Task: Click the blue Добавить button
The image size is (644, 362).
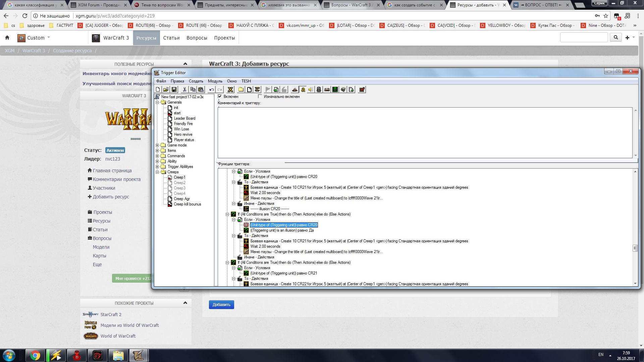Action: [221, 305]
